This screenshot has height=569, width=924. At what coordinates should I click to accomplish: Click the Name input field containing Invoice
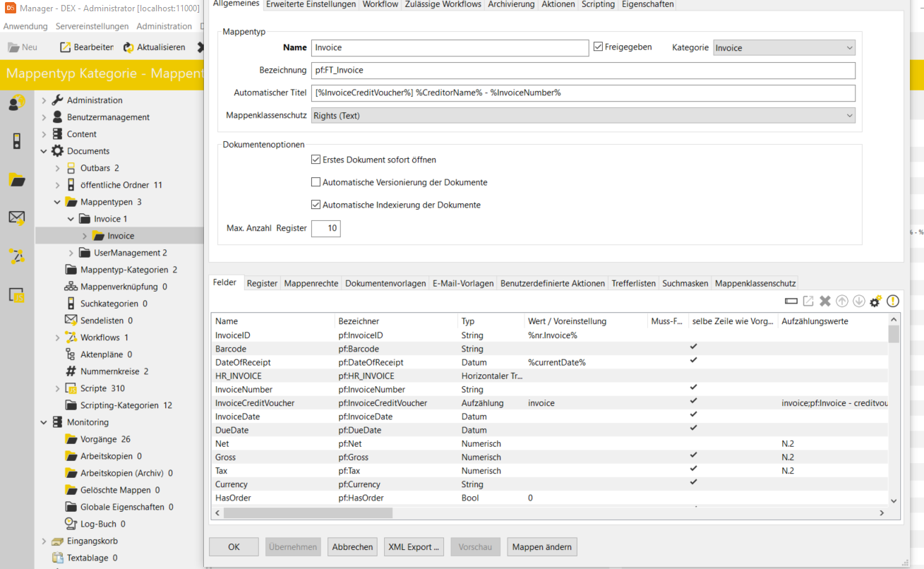(450, 48)
